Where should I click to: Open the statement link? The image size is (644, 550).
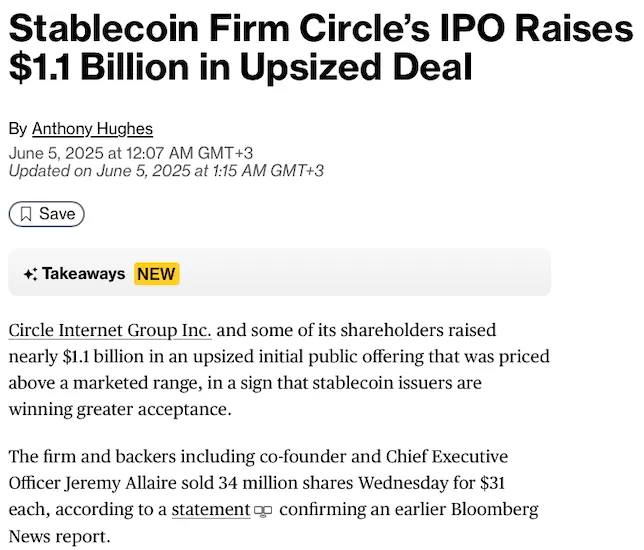211,510
